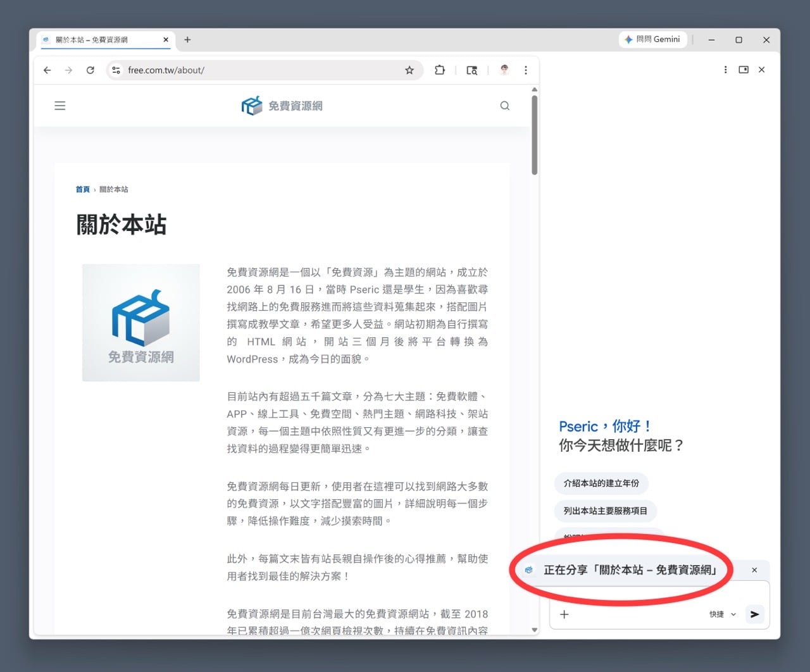
Task: Add attachment with plus icon in Gemini
Action: (564, 614)
